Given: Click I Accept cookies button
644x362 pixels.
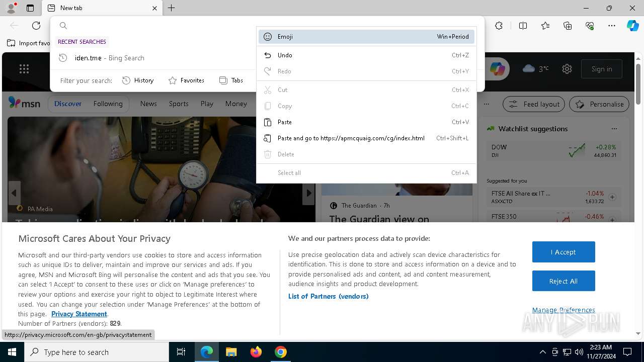Looking at the screenshot, I should (x=563, y=252).
